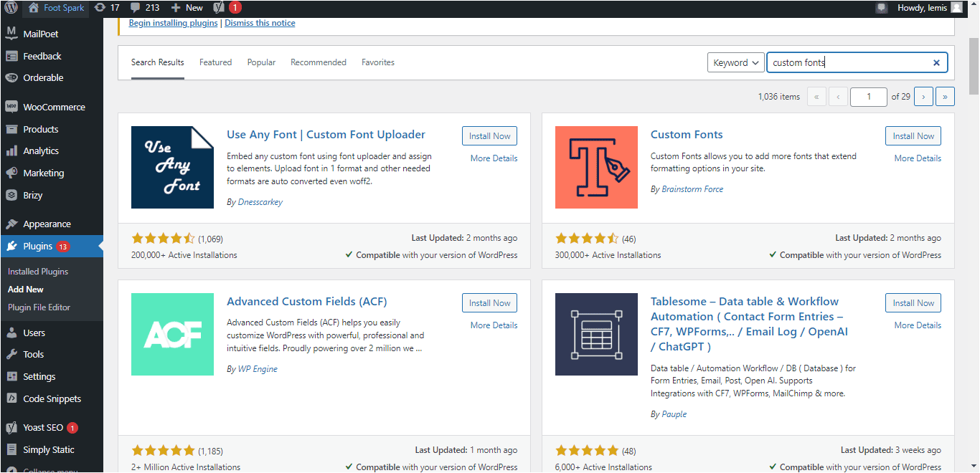Visit the Foot Spark site home
The height and width of the screenshot is (473, 980).
click(x=56, y=8)
